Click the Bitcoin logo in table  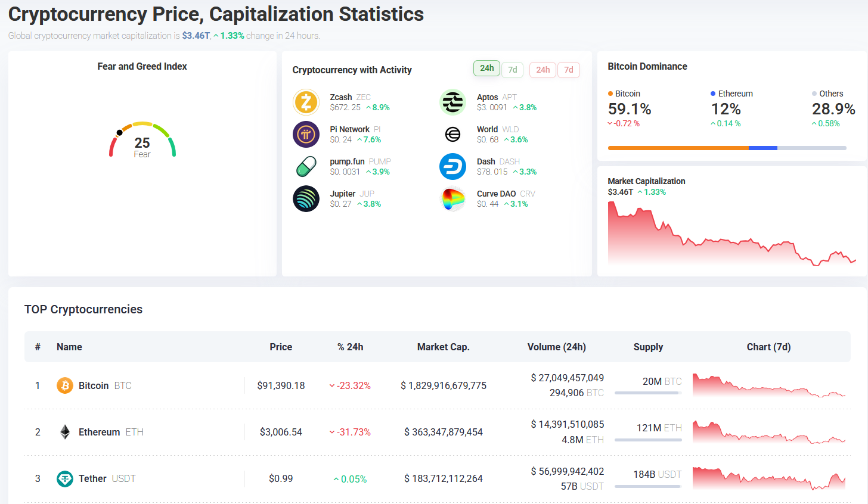tap(64, 385)
